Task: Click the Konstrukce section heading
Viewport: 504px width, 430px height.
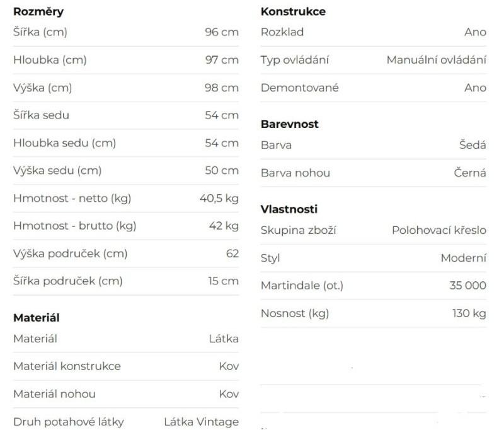Action: click(x=293, y=12)
